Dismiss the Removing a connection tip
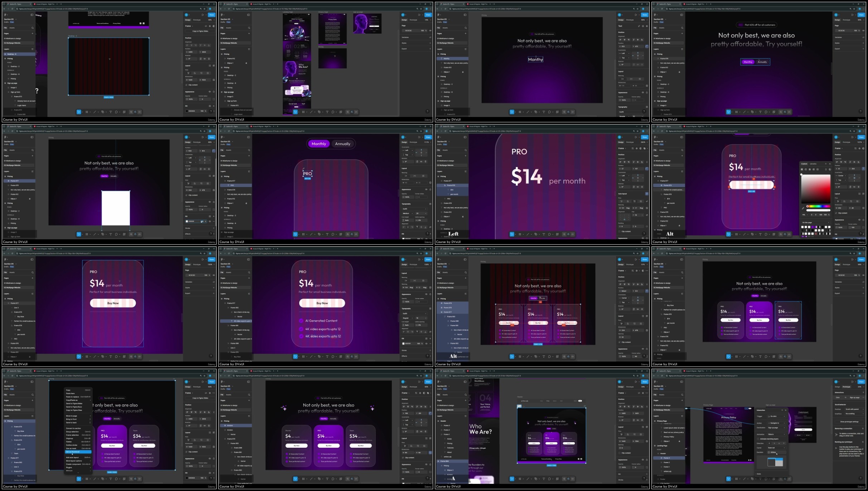Viewport: 868px width, 491px height. click(x=863, y=428)
